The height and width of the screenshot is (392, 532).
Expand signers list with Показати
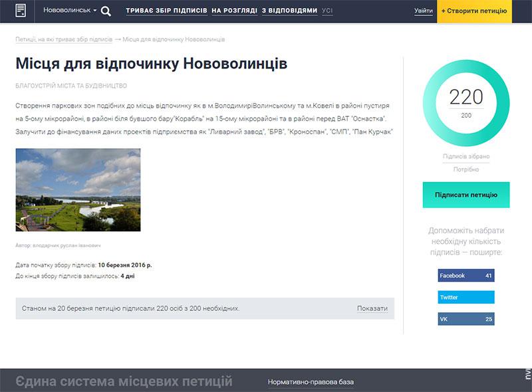tap(372, 308)
